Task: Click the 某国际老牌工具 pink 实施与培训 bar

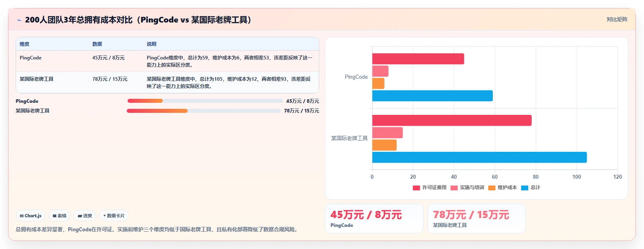Action: tap(387, 133)
